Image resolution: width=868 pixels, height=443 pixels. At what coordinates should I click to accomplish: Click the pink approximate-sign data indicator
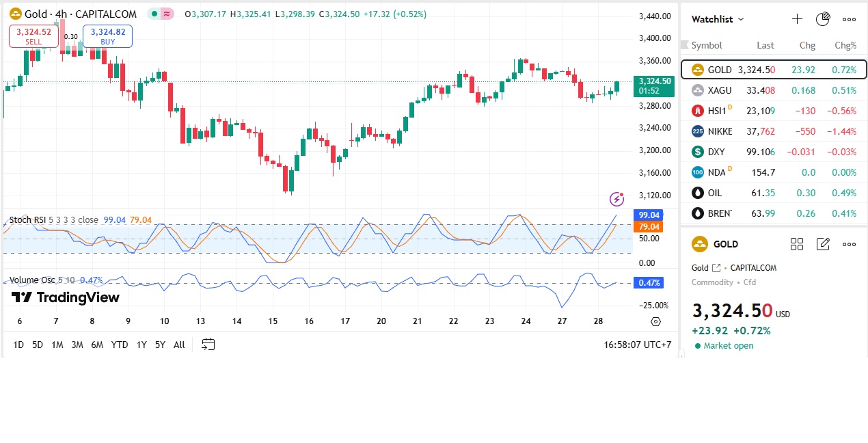(167, 14)
